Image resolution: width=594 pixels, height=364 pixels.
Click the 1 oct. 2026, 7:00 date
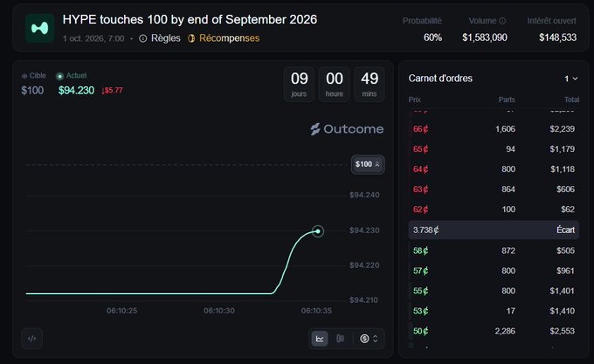pos(93,38)
